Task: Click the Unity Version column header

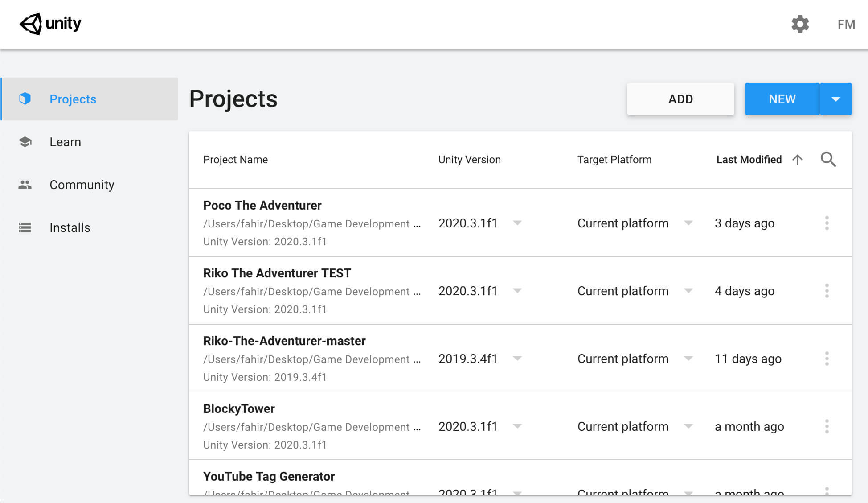Action: pos(469,160)
